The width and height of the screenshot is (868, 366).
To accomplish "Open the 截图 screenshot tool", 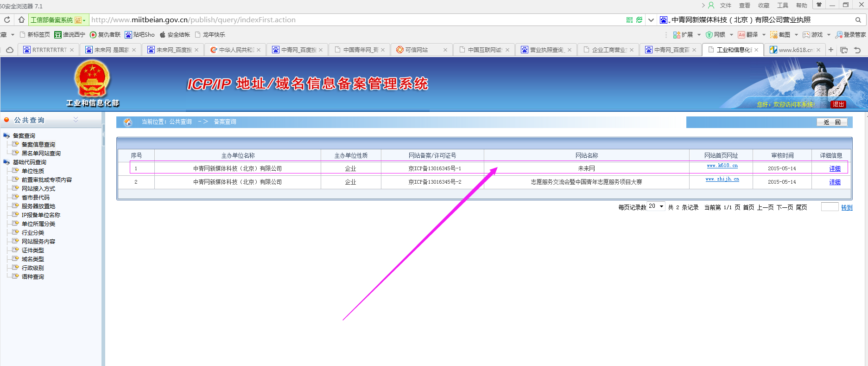I will (x=780, y=35).
